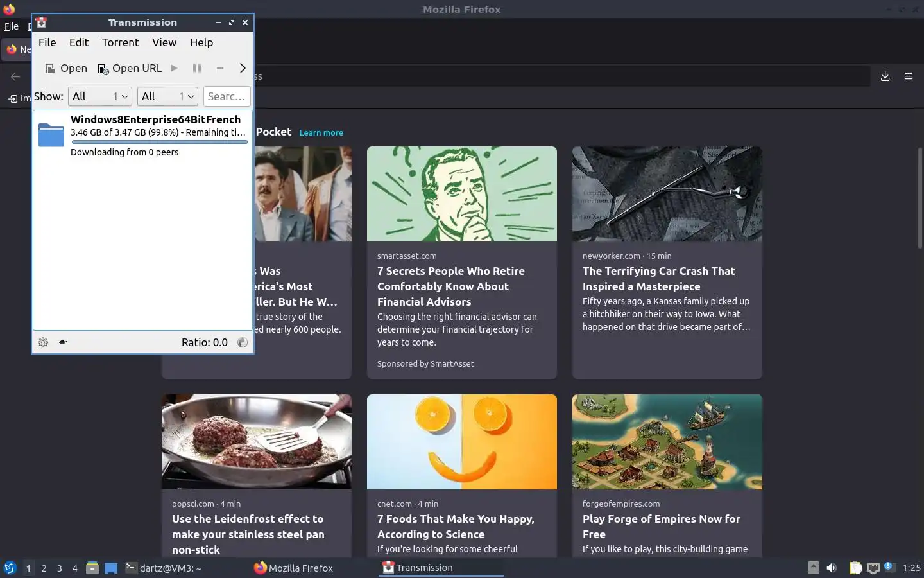Click Open URL in Transmission toolbar

point(130,68)
